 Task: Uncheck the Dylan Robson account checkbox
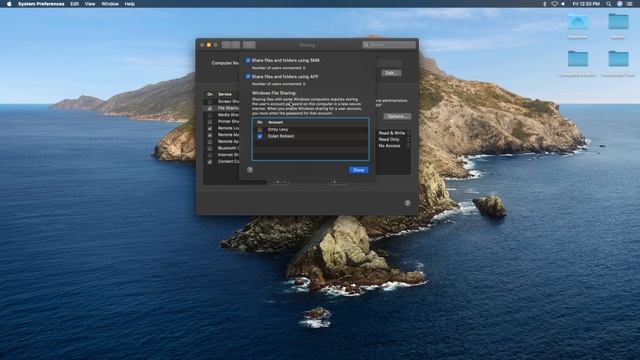click(x=260, y=136)
